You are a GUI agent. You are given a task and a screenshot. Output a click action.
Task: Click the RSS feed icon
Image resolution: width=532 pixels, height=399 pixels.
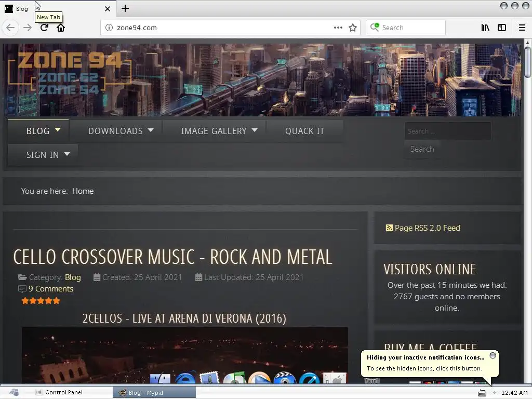(389, 228)
